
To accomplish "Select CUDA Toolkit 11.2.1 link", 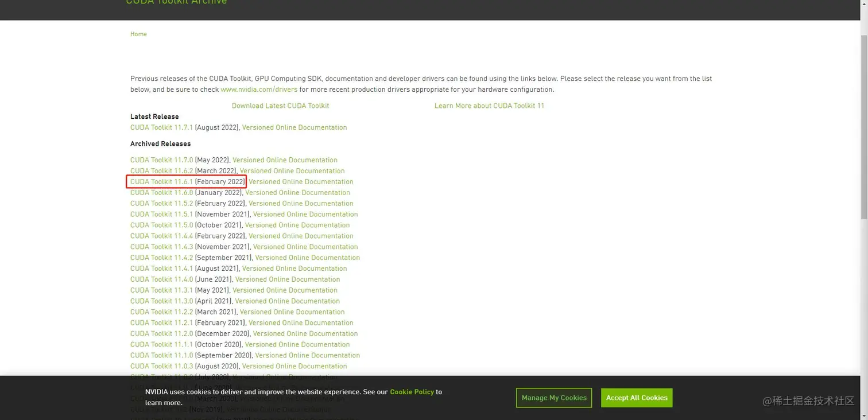I will [x=161, y=323].
